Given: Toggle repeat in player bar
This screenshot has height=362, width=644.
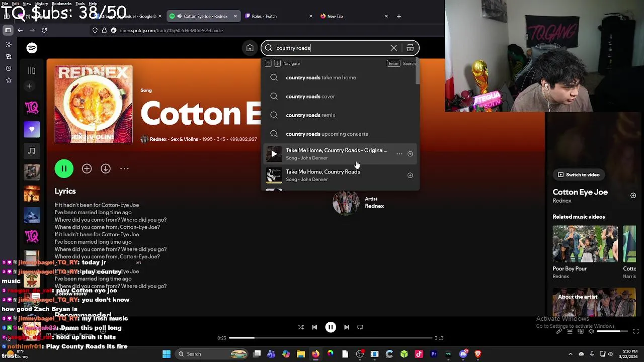Looking at the screenshot, I should [360, 327].
